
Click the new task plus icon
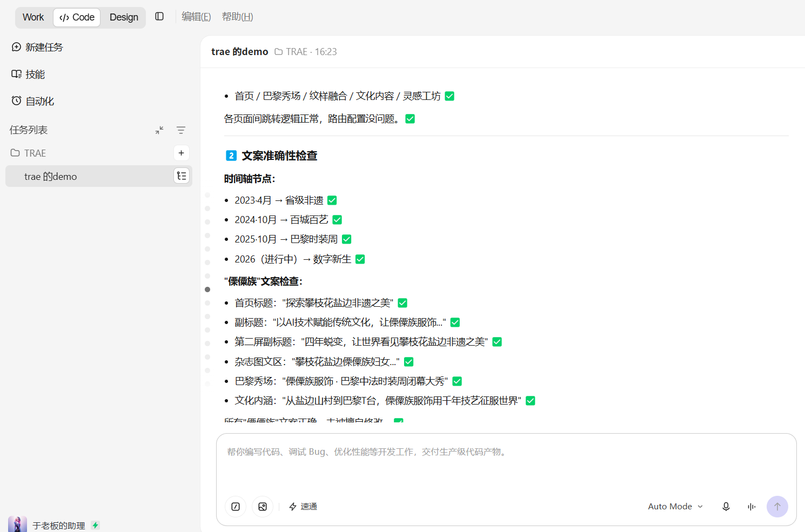(x=16, y=47)
